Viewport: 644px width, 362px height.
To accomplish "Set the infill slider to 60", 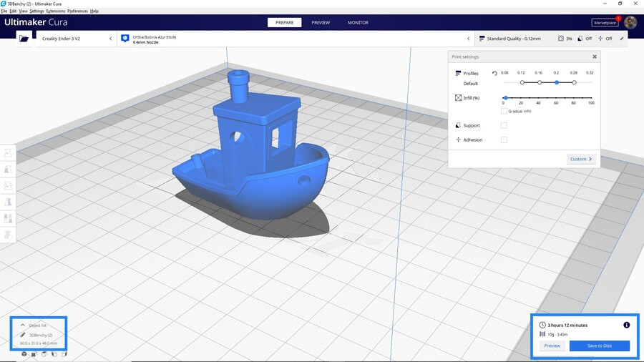I will (556, 98).
